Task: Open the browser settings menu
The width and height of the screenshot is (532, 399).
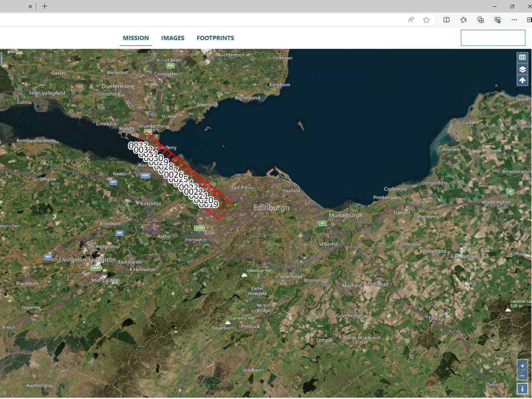Action: (x=514, y=20)
